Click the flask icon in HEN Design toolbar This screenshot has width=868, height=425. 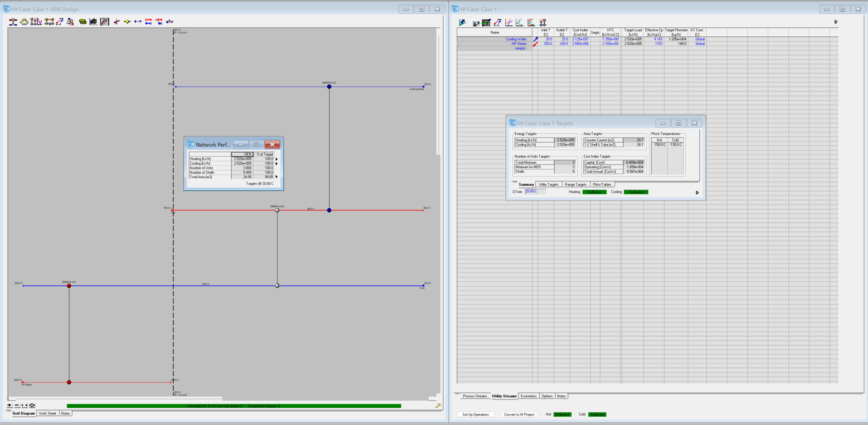click(70, 22)
